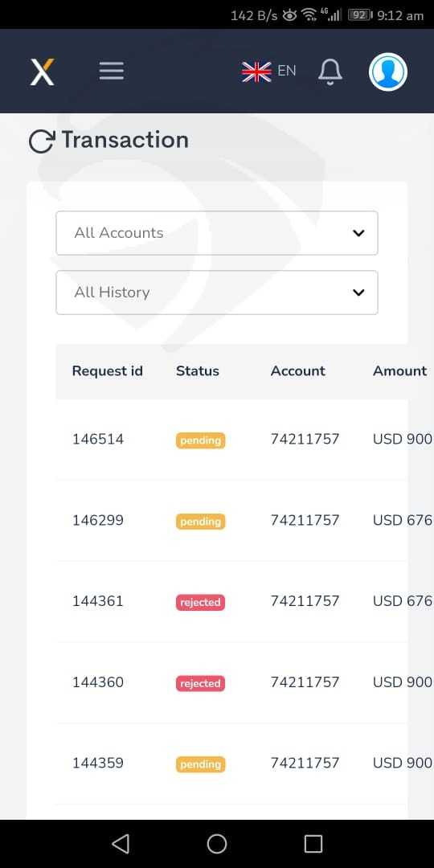434x868 pixels.
Task: Click the X logo in header
Action: (42, 72)
